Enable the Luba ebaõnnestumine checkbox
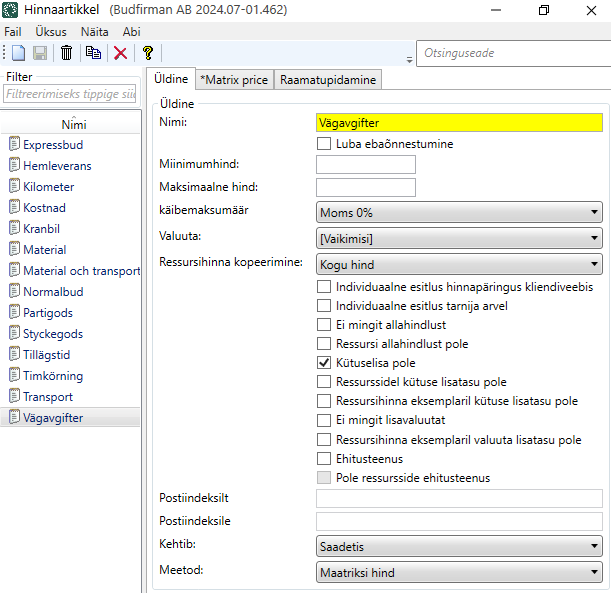611x593 pixels. [324, 144]
